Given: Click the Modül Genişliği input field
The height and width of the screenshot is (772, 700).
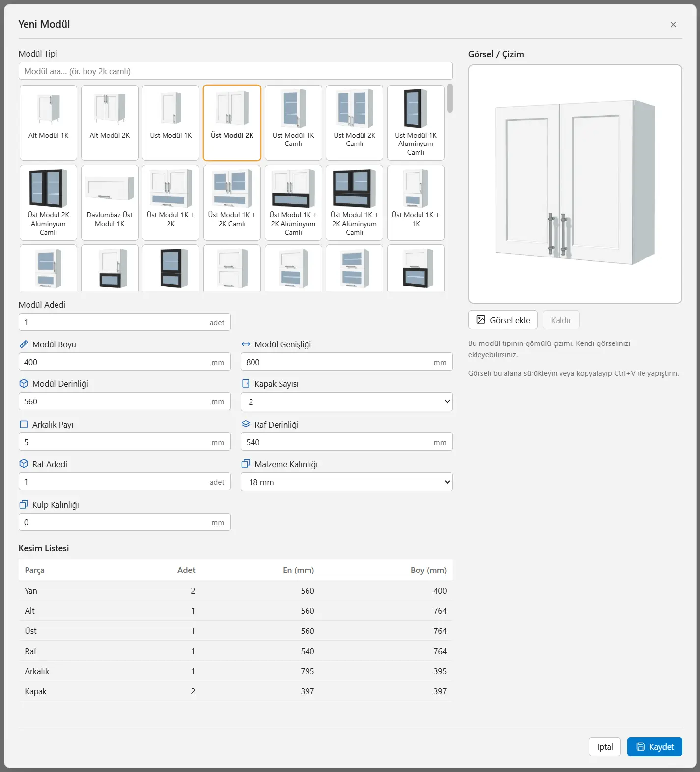Looking at the screenshot, I should [347, 362].
